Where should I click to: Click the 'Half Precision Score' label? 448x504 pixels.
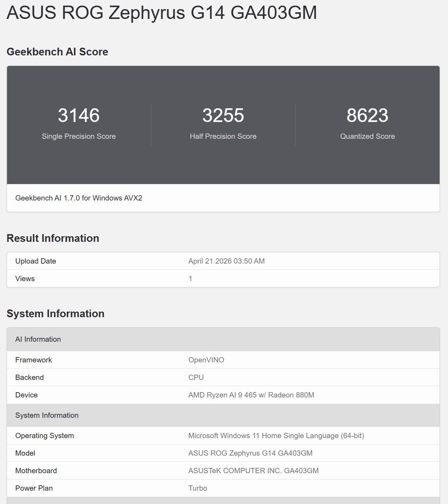coord(223,136)
